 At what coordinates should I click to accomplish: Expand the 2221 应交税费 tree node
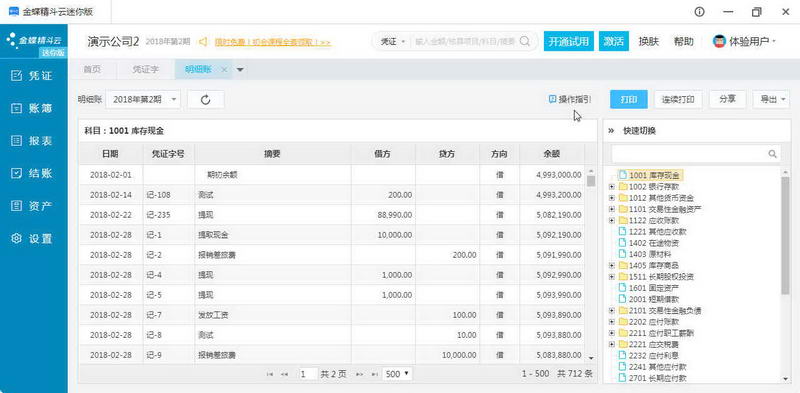point(612,344)
